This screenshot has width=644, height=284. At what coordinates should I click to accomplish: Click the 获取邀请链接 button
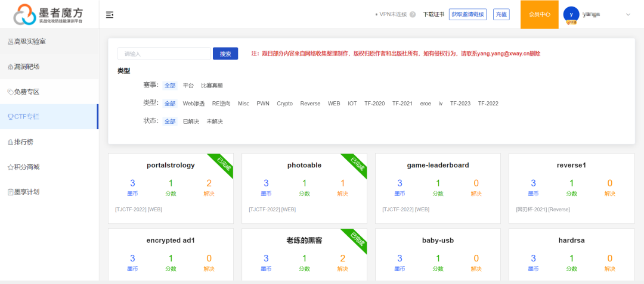pyautogui.click(x=468, y=14)
